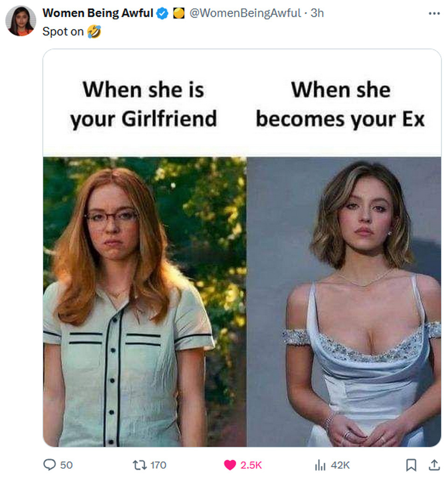Click the 3h timestamp of the tweet

(317, 13)
